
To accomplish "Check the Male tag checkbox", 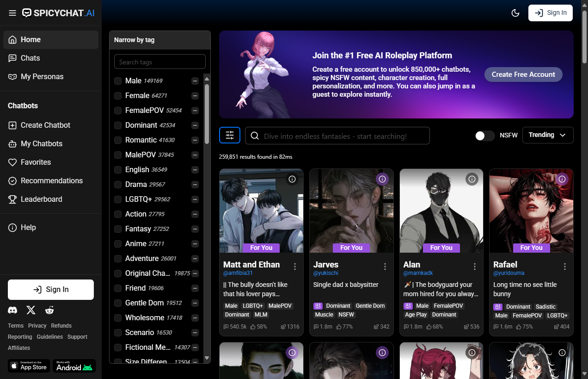I will point(118,81).
